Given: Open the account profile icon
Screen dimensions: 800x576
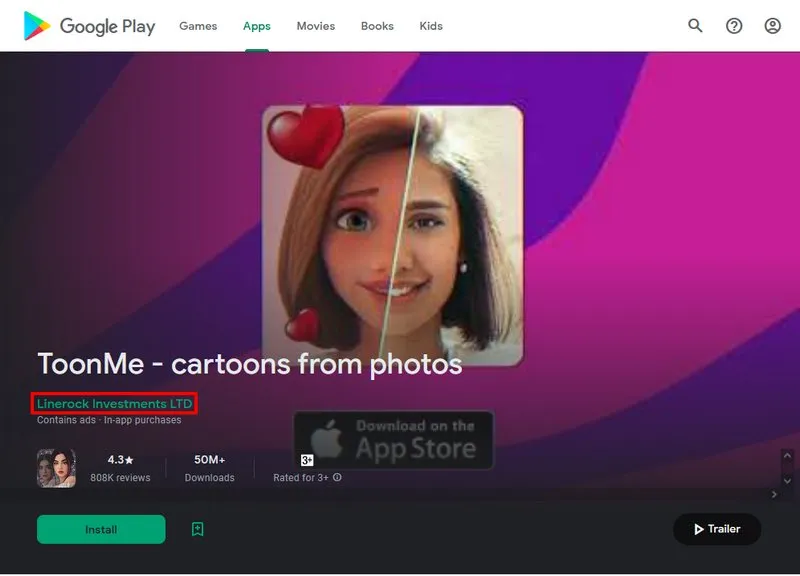Looking at the screenshot, I should point(772,26).
